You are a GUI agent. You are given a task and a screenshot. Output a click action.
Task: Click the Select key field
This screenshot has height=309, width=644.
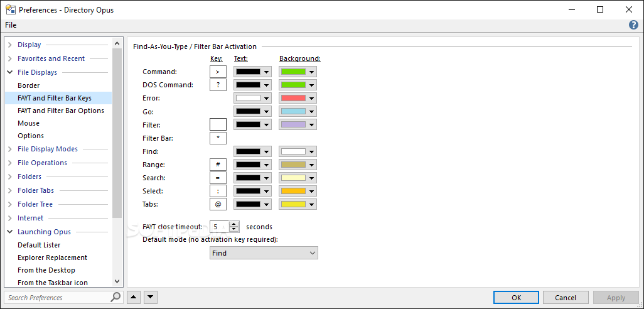[218, 191]
